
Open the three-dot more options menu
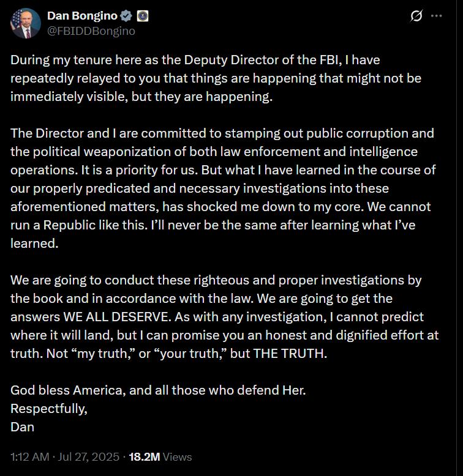[x=437, y=16]
